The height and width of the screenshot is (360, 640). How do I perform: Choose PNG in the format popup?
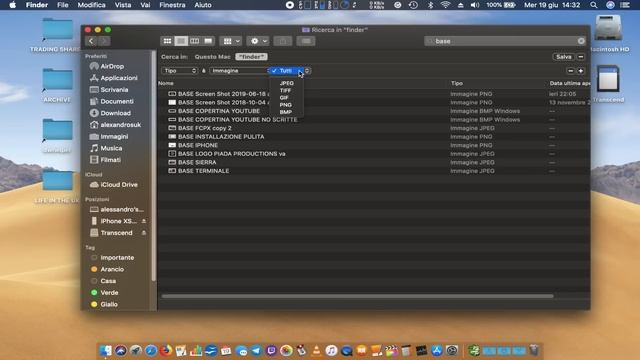tap(285, 105)
